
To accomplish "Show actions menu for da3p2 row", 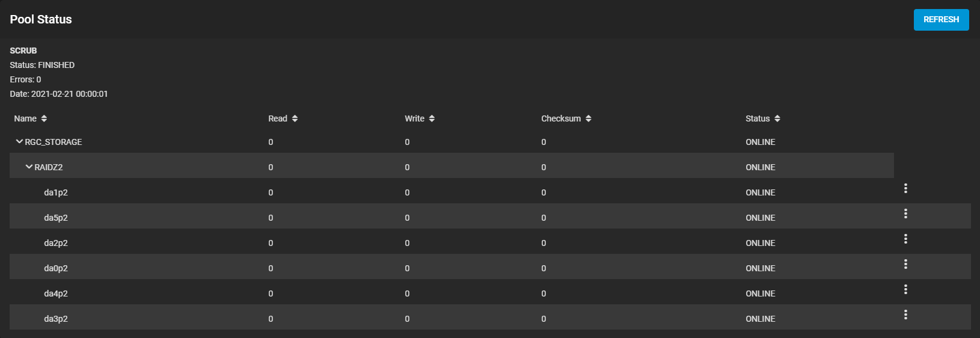I will pos(905,315).
